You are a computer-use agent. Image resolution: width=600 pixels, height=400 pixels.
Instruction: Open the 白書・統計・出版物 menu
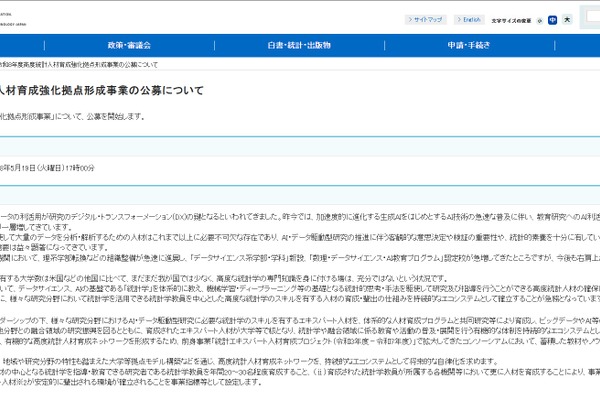(299, 45)
